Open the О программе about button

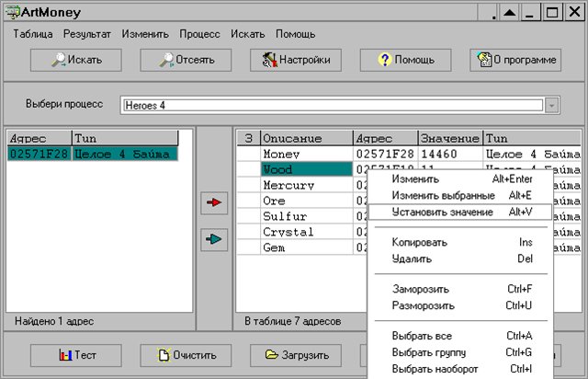click(514, 60)
